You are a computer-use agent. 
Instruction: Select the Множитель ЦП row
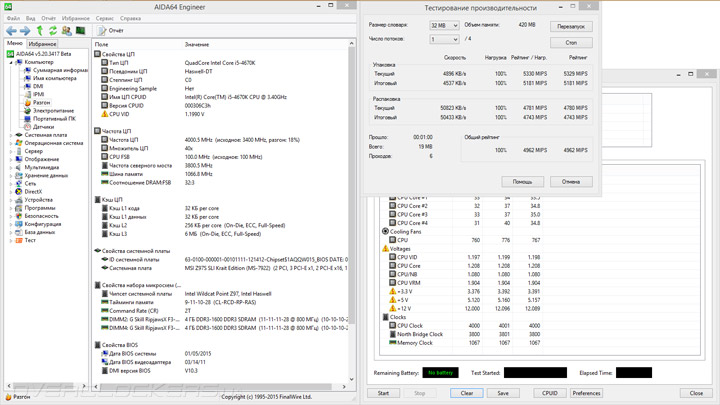click(x=220, y=148)
